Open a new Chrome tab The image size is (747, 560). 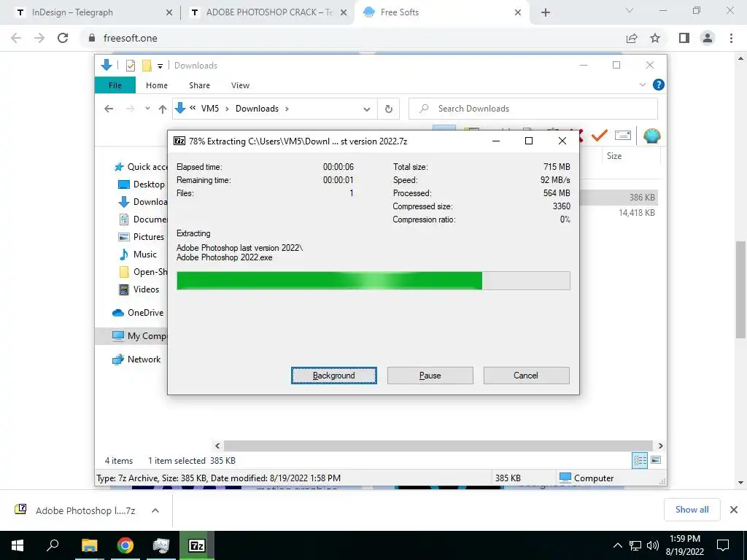pos(546,12)
